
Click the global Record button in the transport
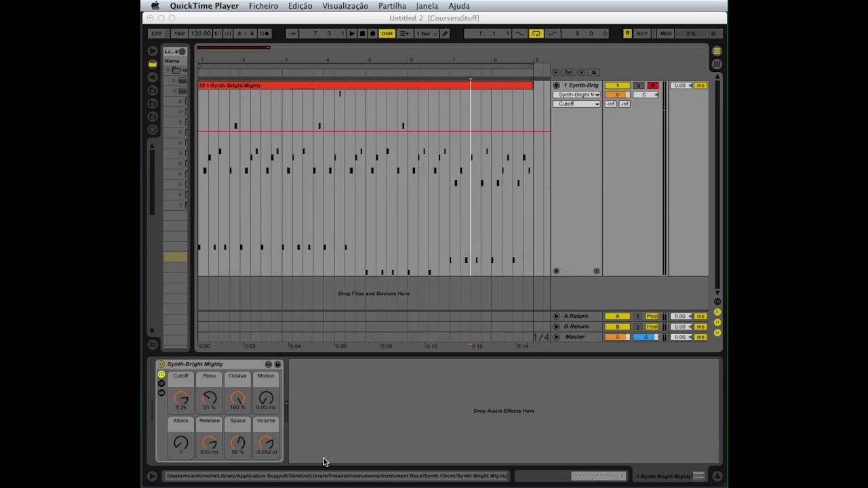tap(372, 33)
